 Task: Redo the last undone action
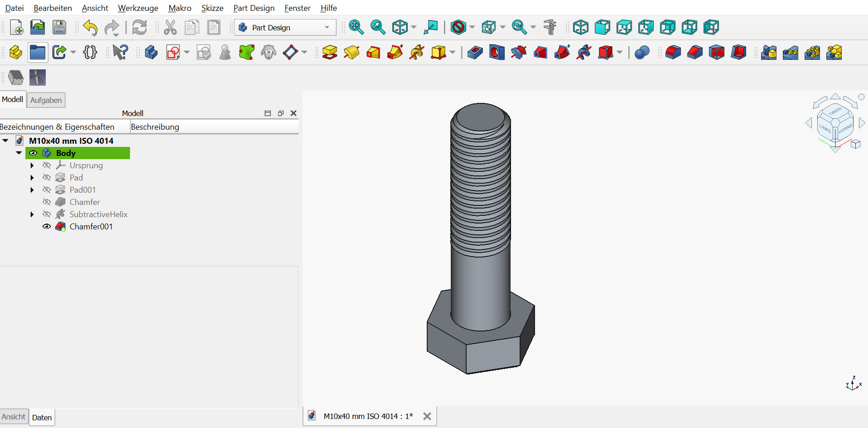(x=111, y=28)
